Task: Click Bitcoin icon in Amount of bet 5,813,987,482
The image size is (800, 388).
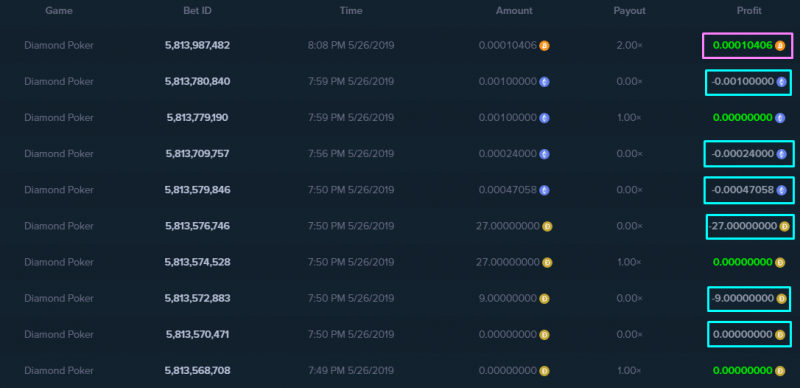Action: click(544, 46)
